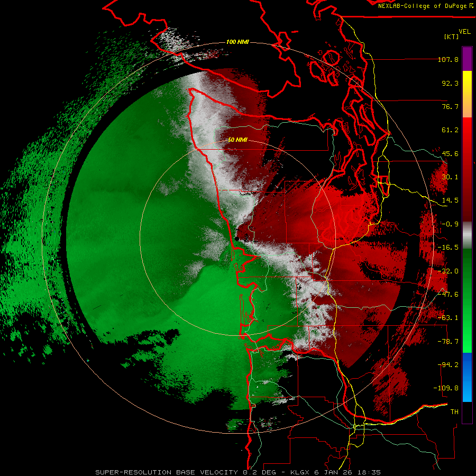The height and width of the screenshot is (476, 476).
Task: Click the 14.5 value on the velocity scale
Action: [x=450, y=200]
